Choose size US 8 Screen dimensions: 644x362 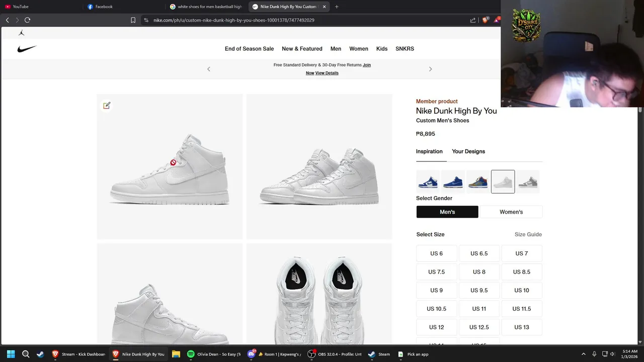pos(479,272)
